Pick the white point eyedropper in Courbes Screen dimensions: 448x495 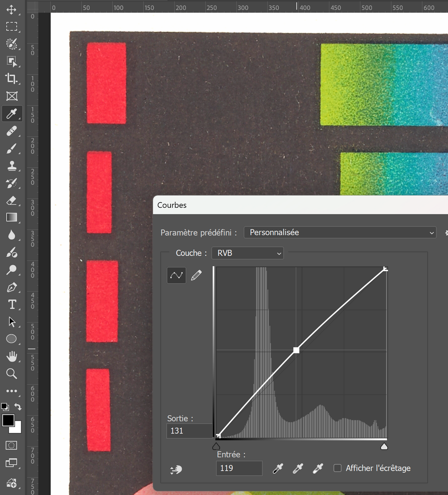318,468
